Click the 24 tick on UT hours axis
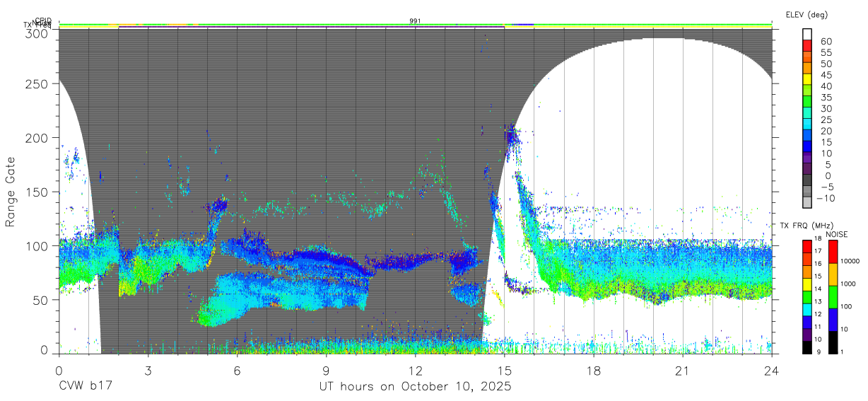 click(772, 371)
